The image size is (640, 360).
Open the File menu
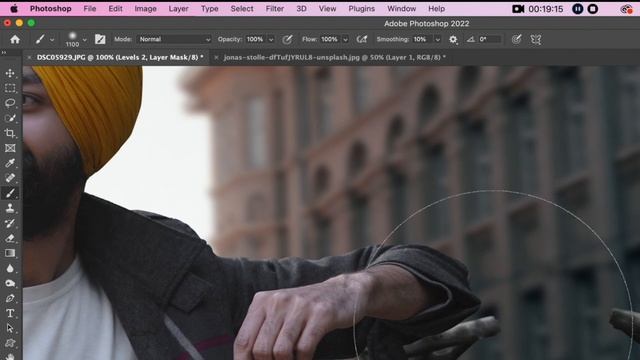coord(89,9)
